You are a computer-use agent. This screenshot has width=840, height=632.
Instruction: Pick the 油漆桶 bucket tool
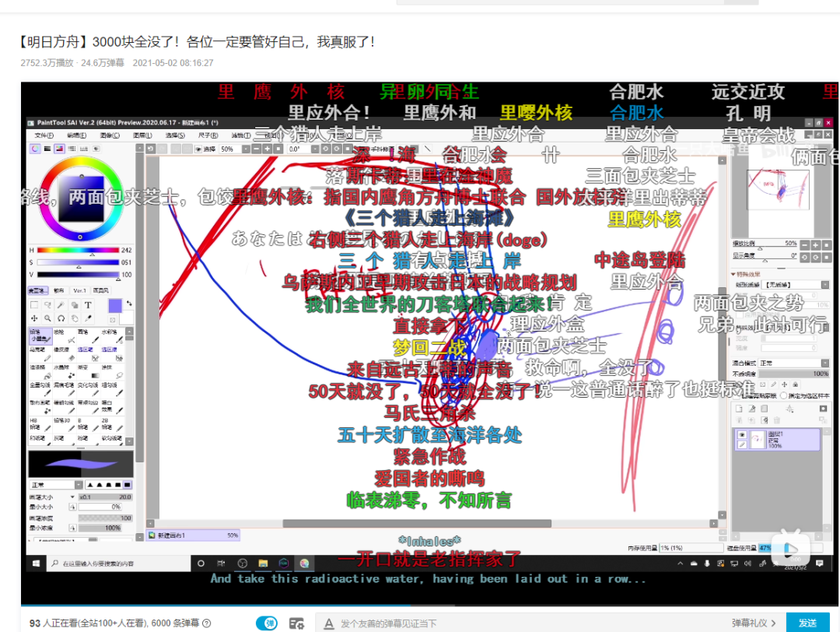40,371
